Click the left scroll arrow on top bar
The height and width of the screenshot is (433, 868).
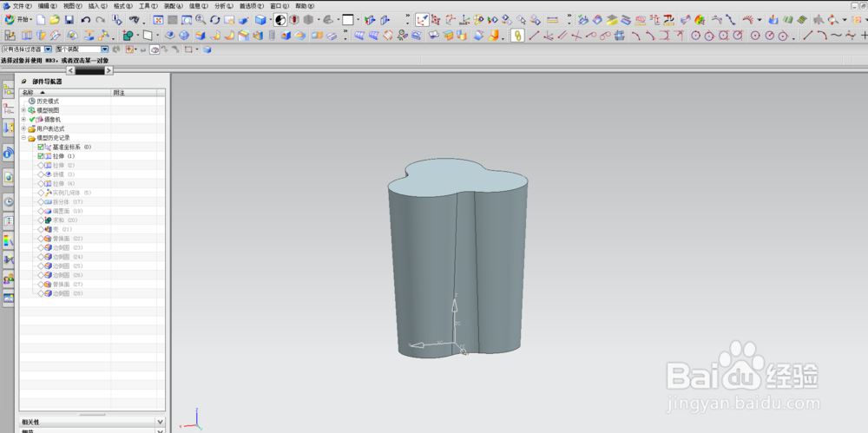(x=70, y=70)
